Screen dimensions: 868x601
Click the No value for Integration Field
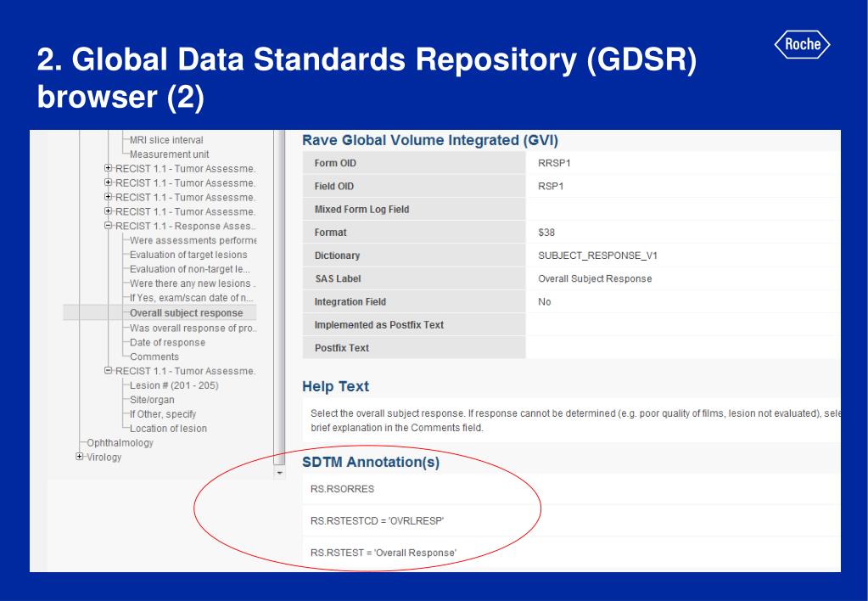tap(545, 302)
